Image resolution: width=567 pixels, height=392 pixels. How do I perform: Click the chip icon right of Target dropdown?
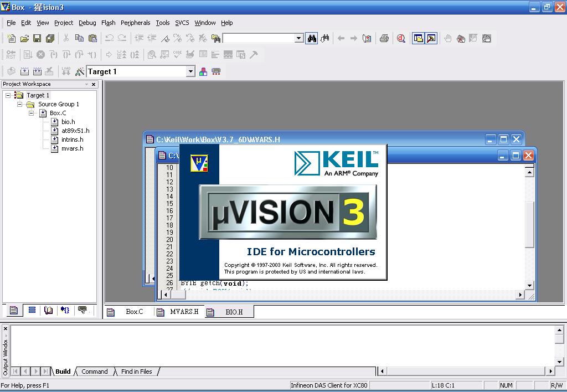coord(217,71)
